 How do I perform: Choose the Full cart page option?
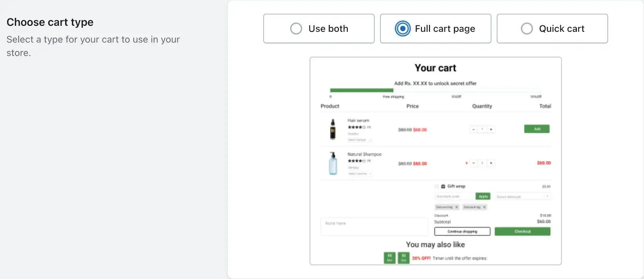tap(436, 29)
